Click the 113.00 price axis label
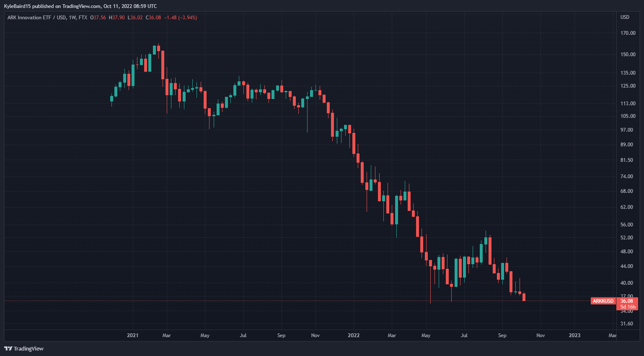 628,104
